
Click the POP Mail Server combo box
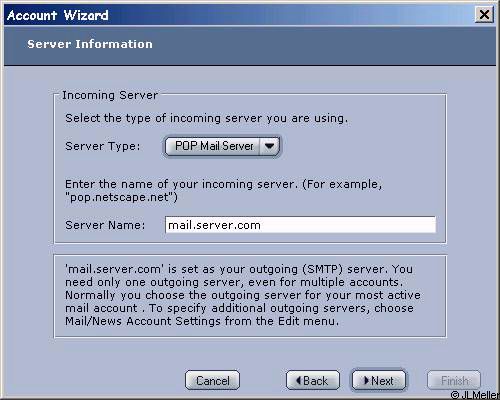click(222, 146)
